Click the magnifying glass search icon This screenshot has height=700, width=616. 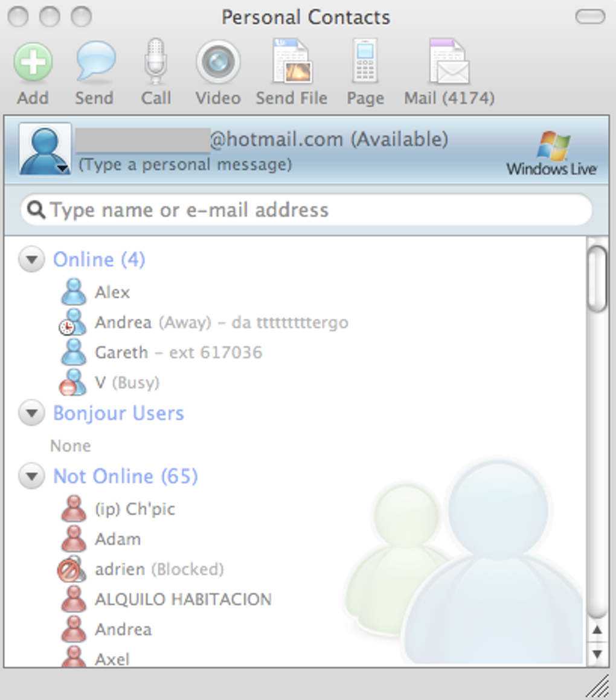click(36, 210)
